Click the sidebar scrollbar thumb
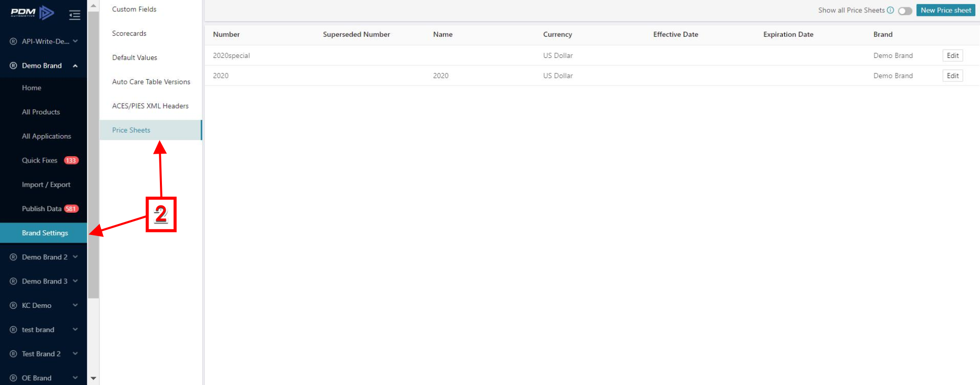Image resolution: width=980 pixels, height=385 pixels. 93,155
